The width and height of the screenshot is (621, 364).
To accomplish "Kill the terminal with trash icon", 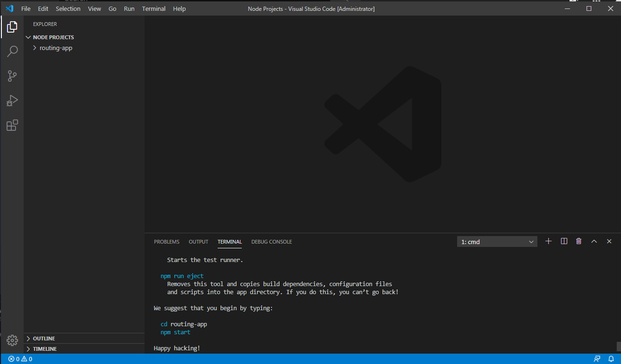I will [579, 241].
